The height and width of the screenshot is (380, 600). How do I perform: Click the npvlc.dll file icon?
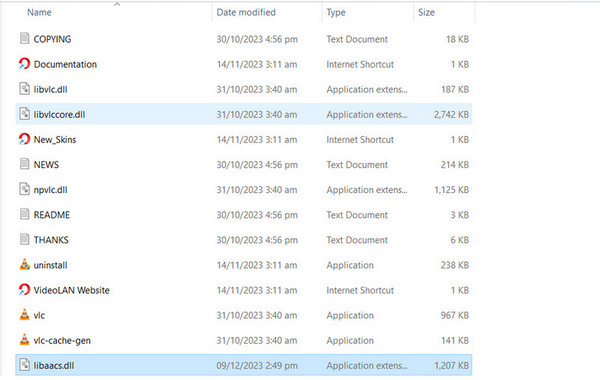click(24, 189)
